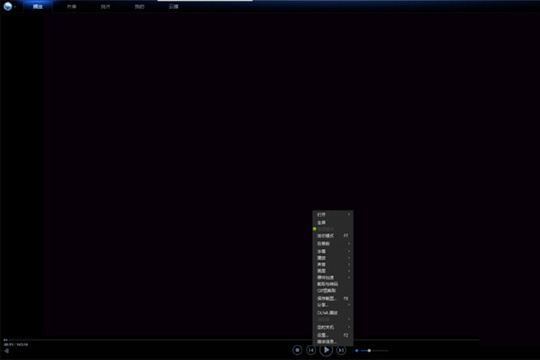Viewport: 540px width, 360px height.
Task: Click the 设置... F2 menu entry
Action: pos(333,335)
